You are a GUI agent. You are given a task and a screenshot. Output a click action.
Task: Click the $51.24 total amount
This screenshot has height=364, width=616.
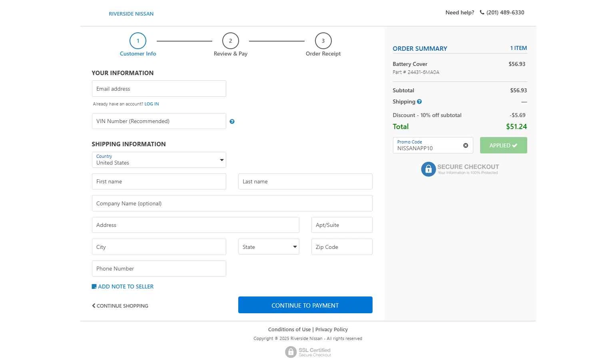tap(516, 127)
